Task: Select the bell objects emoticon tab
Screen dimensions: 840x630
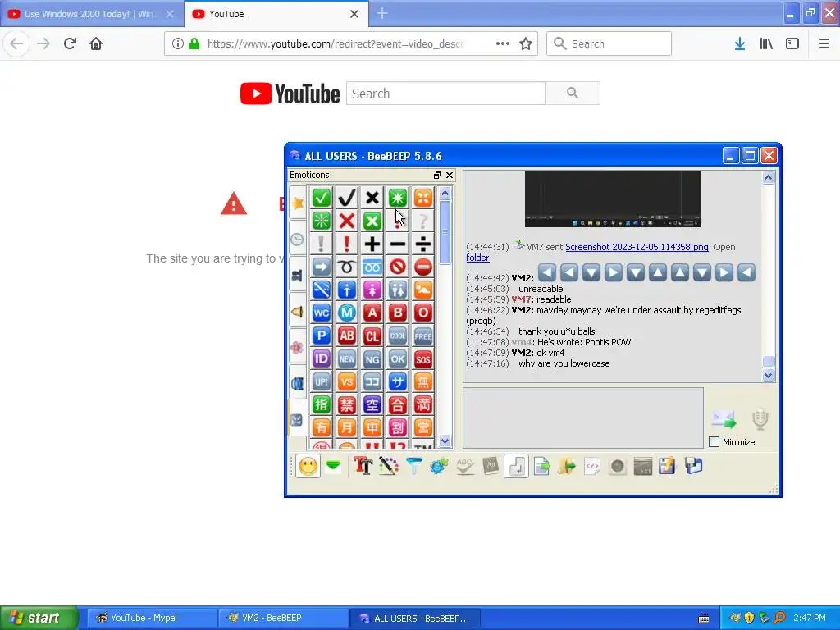Action: tap(297, 312)
